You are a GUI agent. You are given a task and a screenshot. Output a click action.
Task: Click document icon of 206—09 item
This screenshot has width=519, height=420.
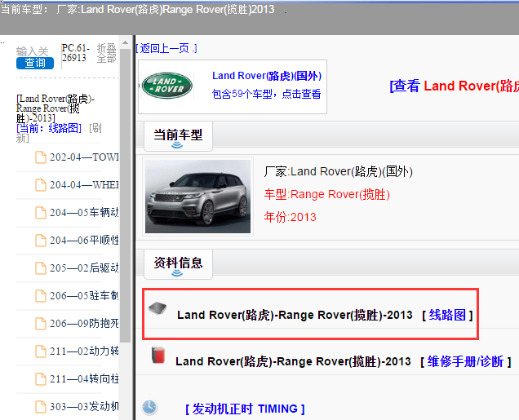coord(41,324)
